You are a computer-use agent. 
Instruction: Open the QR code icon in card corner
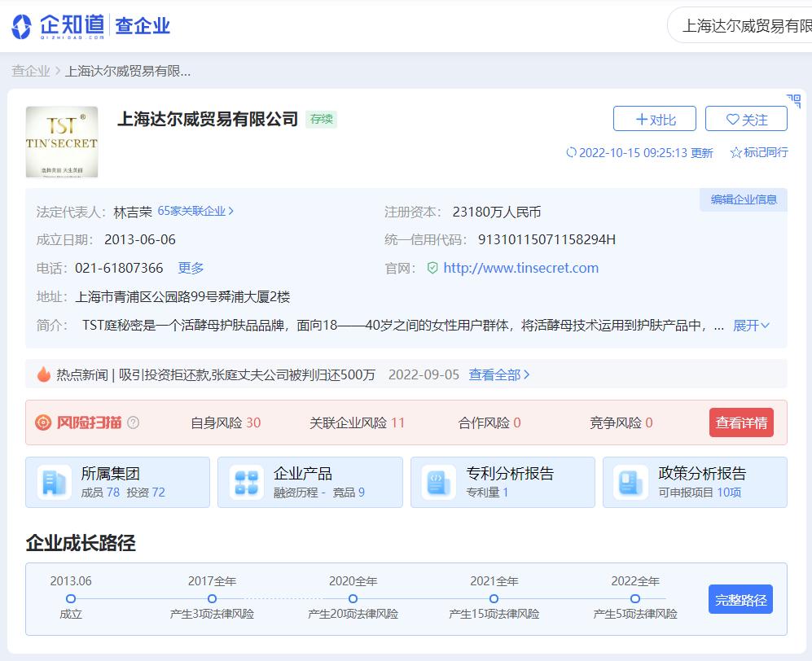793,100
